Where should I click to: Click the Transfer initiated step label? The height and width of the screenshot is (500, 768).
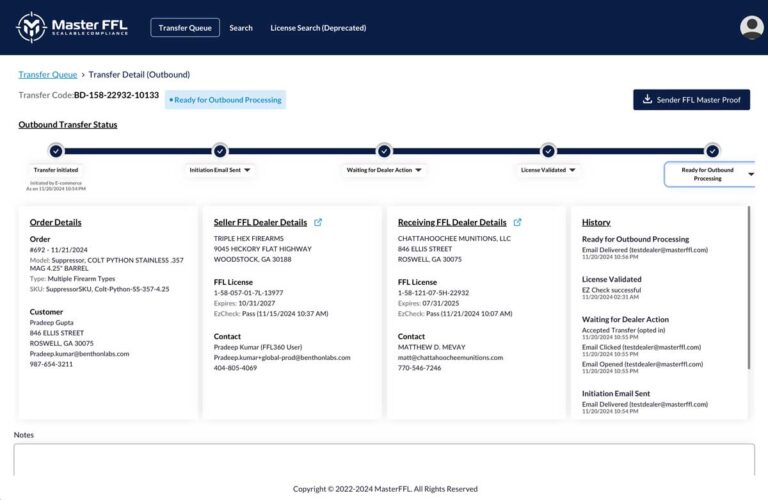click(56, 170)
